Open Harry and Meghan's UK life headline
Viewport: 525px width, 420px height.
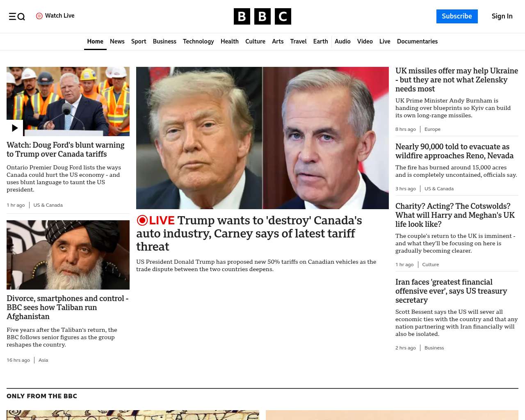(x=455, y=215)
